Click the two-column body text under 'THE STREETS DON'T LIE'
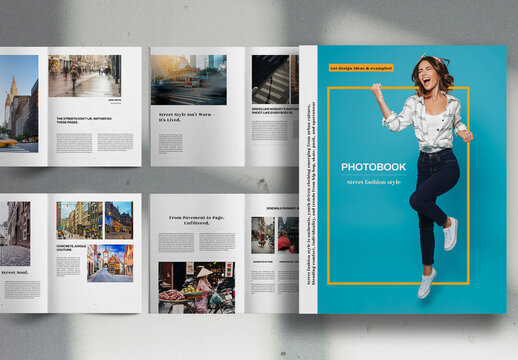518x360 pixels. click(x=95, y=143)
